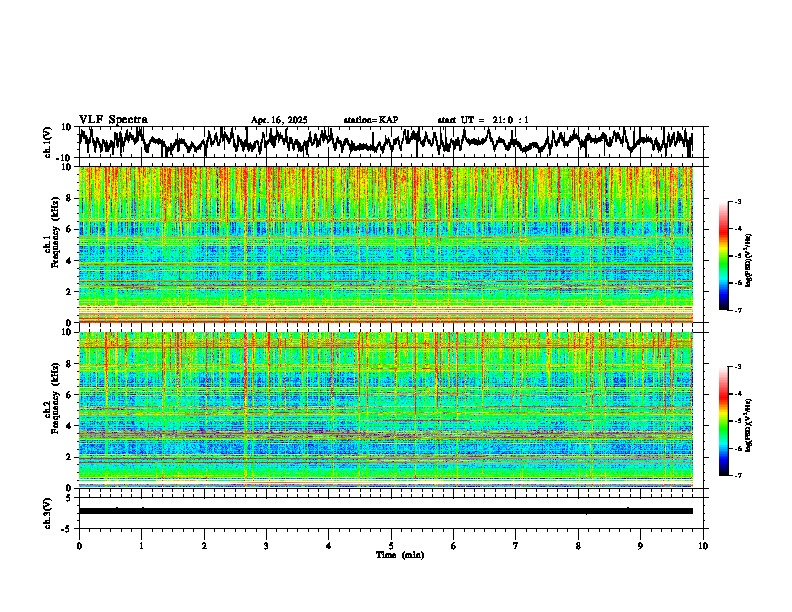Click time-axis tick label "5" under the plot
Image resolution: width=792 pixels, height=612 pixels.
[x=391, y=546]
